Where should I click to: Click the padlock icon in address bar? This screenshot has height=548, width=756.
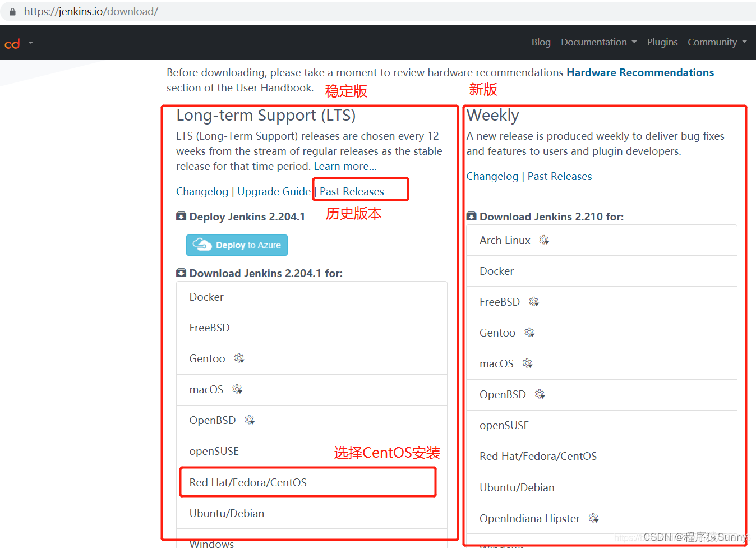pyautogui.click(x=12, y=11)
